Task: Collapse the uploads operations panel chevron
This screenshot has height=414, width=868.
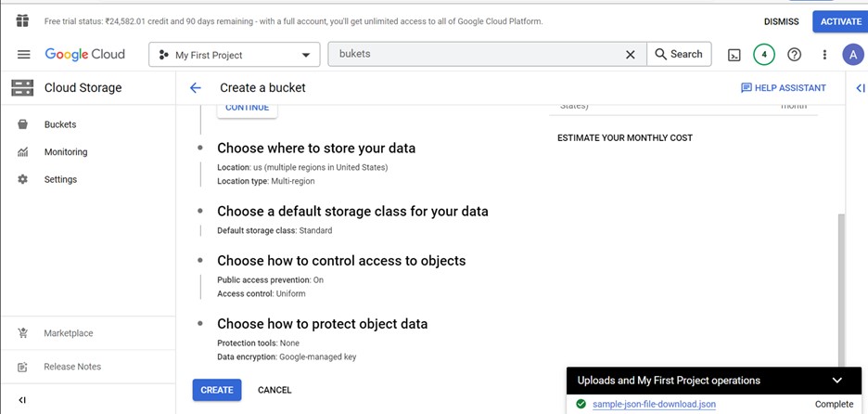Action: pyautogui.click(x=837, y=381)
